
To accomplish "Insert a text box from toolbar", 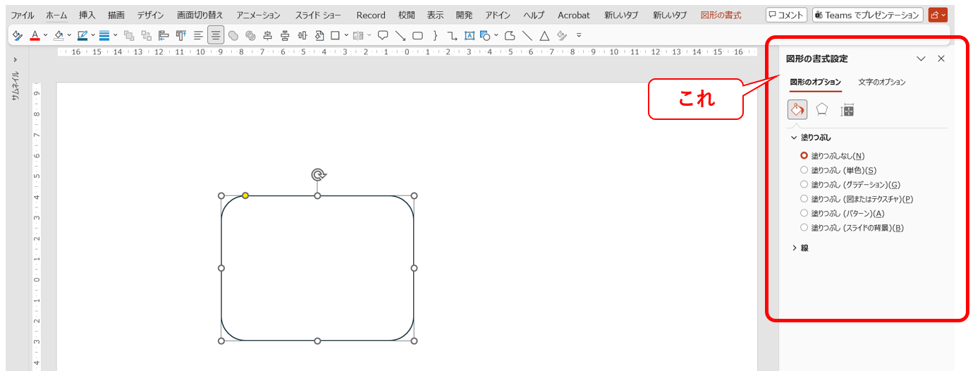I will (x=470, y=35).
